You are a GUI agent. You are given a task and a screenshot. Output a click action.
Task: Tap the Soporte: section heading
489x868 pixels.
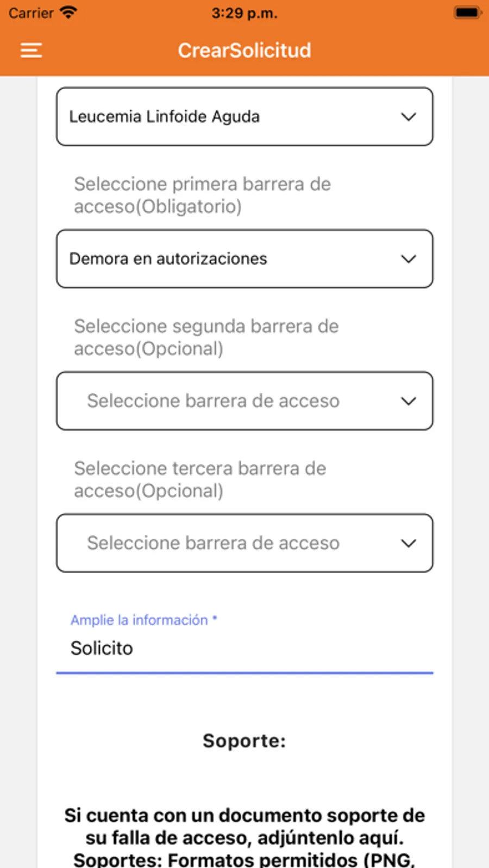pos(244,741)
